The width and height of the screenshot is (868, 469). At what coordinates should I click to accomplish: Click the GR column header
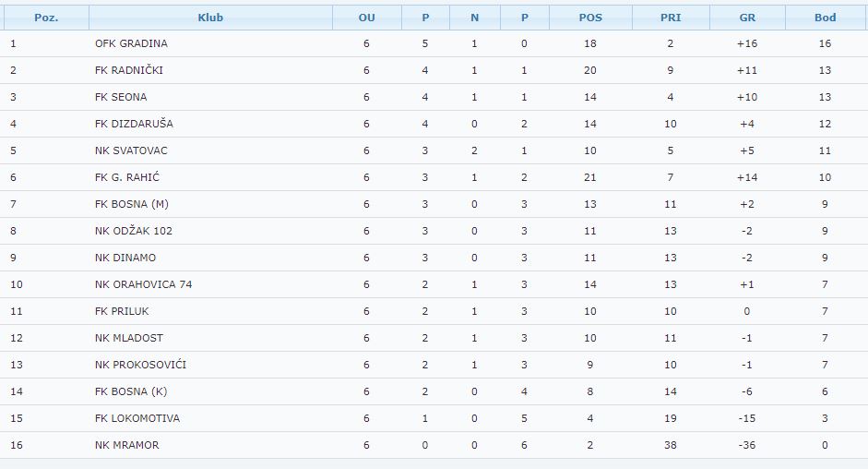click(747, 18)
